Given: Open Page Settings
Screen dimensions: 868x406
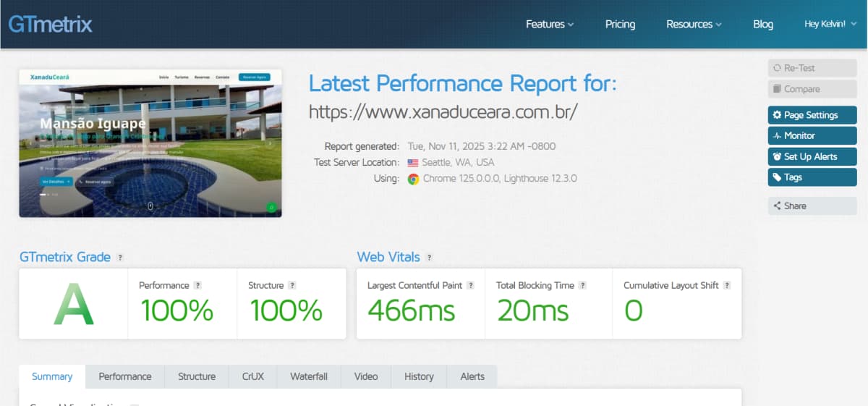Looking at the screenshot, I should (812, 115).
